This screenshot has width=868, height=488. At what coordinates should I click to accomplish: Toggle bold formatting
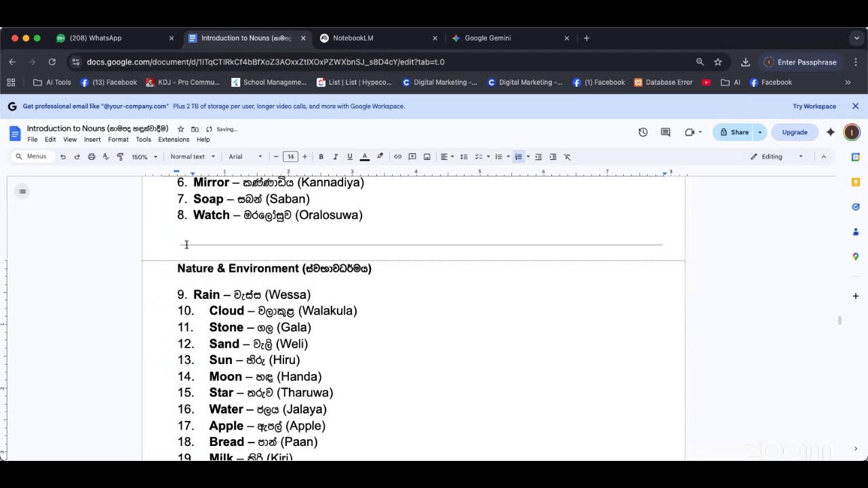321,157
